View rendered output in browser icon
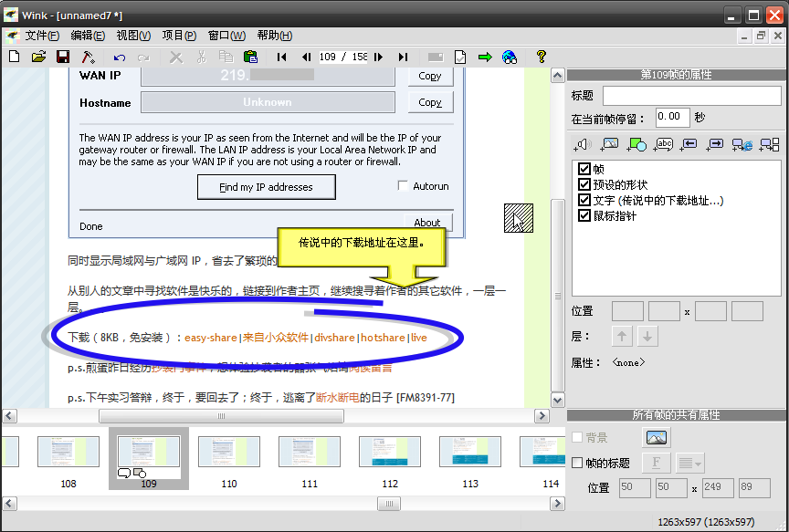Screen dimensions: 789x532 click(x=510, y=57)
